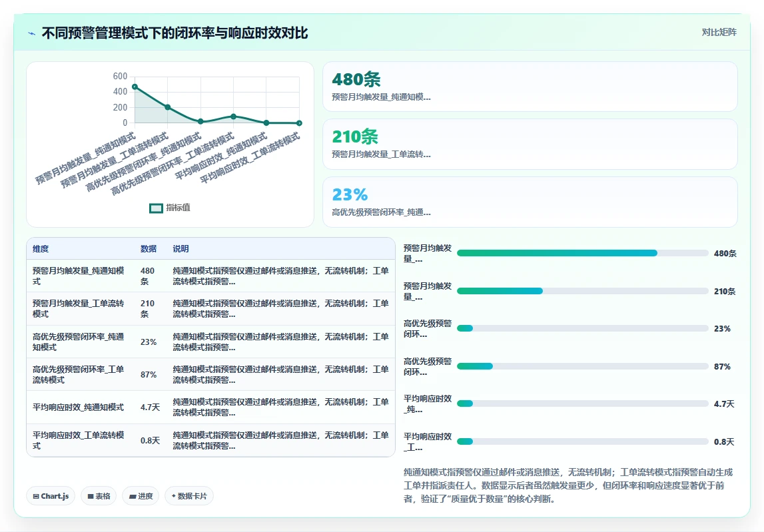Click the 600 axis label on chart

pos(120,76)
